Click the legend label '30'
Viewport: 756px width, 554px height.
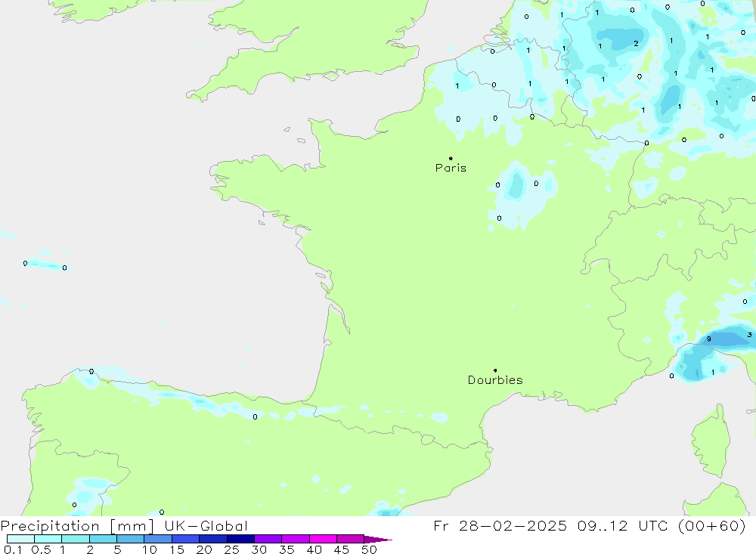point(259,549)
